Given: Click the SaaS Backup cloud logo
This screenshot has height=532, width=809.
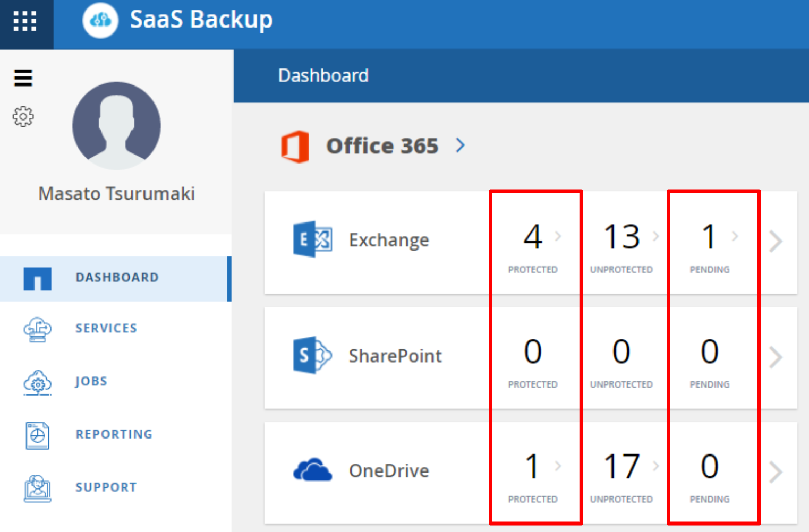Looking at the screenshot, I should [x=100, y=20].
